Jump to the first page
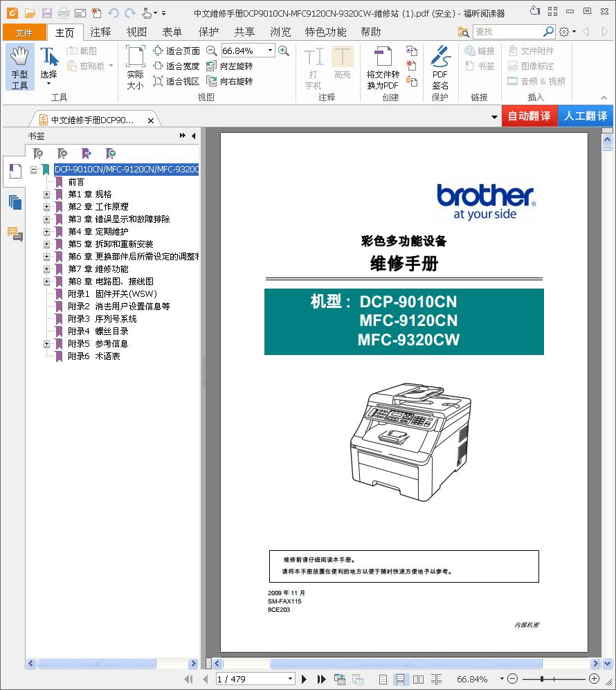This screenshot has width=616, height=690. click(188, 679)
